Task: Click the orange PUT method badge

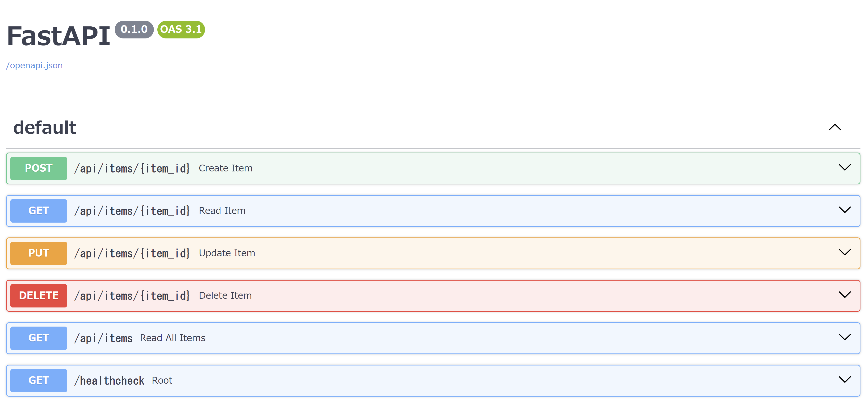Action: (39, 253)
